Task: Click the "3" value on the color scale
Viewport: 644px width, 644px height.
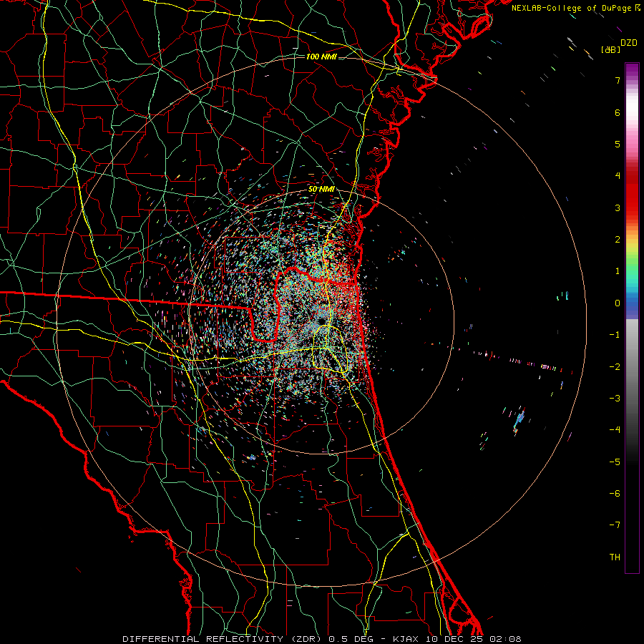Action: (x=618, y=208)
